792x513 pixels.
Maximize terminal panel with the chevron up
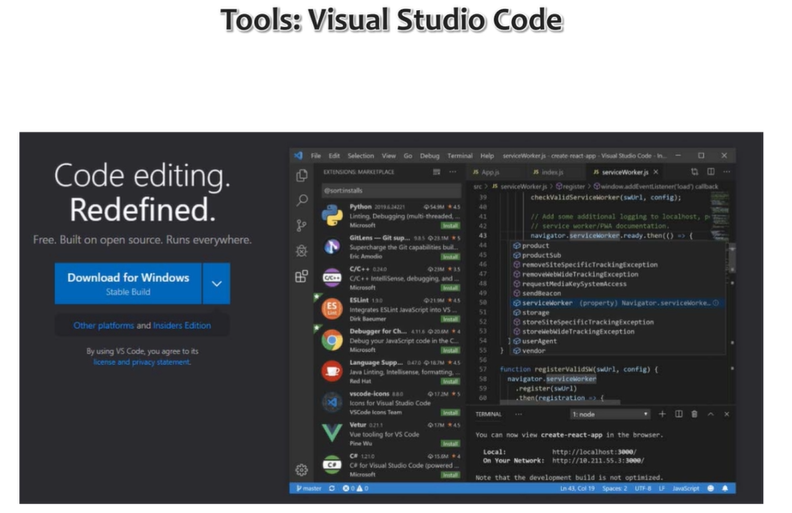[711, 414]
